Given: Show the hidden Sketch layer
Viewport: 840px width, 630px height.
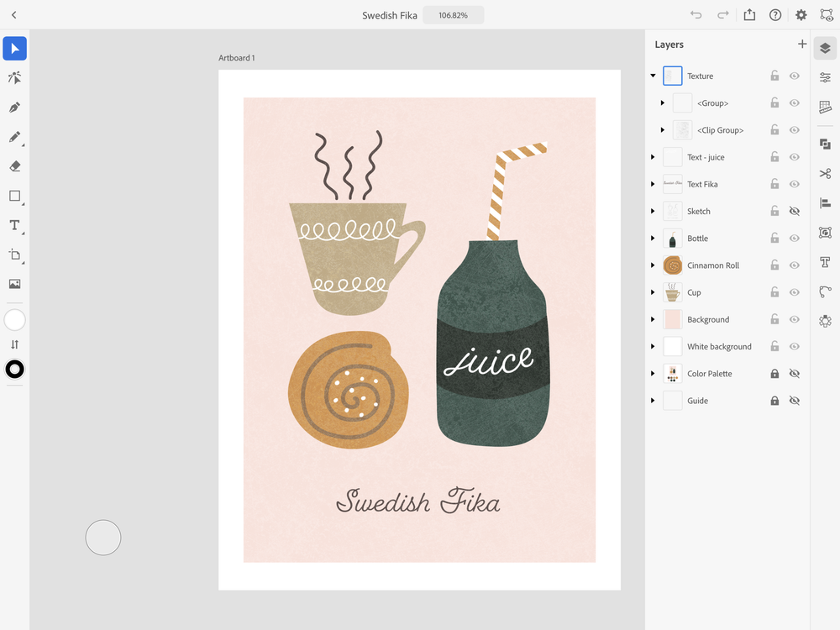Looking at the screenshot, I should coord(793,211).
